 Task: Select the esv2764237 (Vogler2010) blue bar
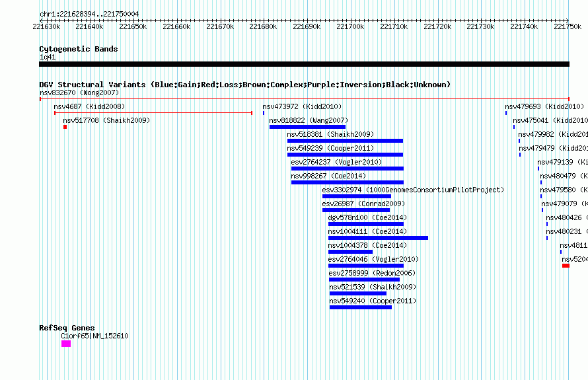click(x=348, y=169)
